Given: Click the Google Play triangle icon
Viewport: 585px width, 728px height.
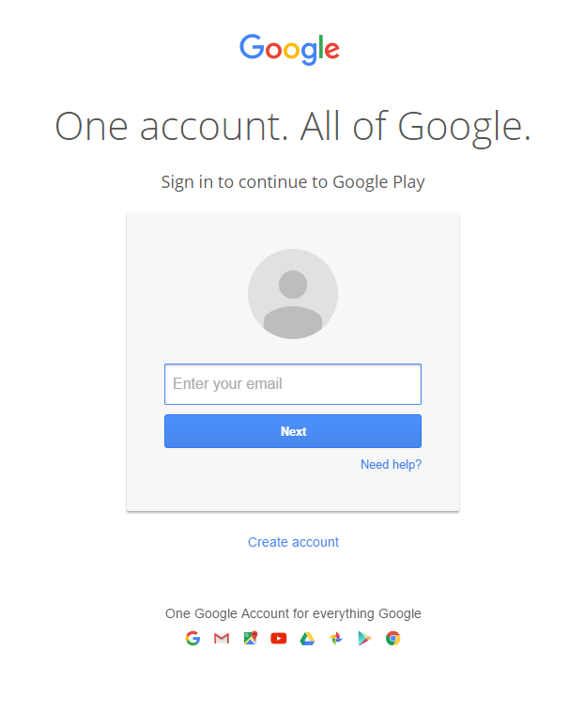Looking at the screenshot, I should [x=364, y=639].
